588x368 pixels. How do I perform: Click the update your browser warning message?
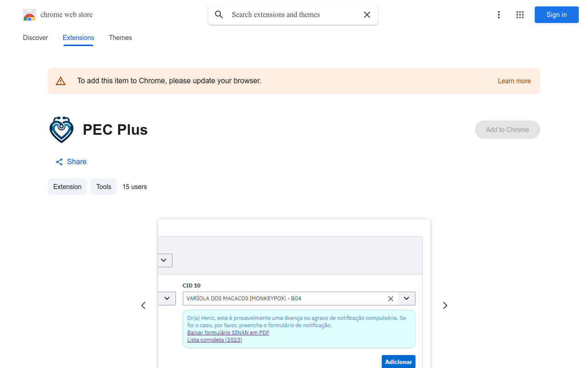pos(169,81)
